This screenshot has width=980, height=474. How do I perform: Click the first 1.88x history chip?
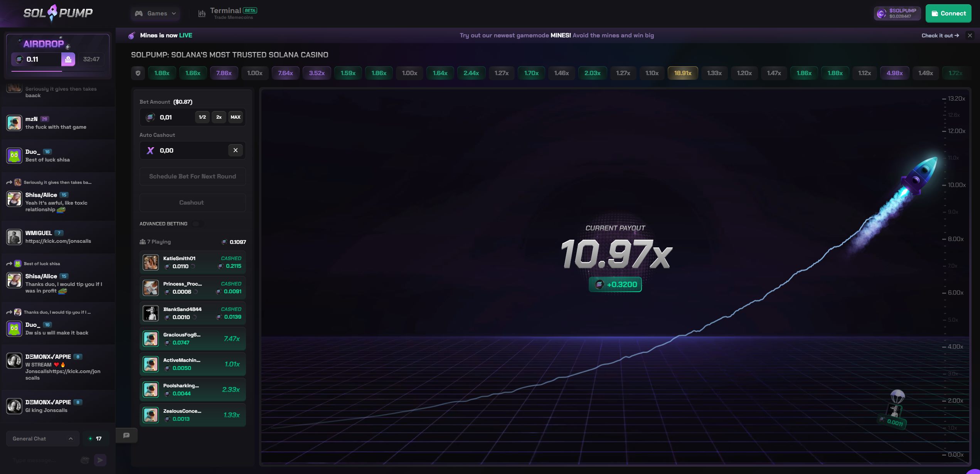(162, 73)
